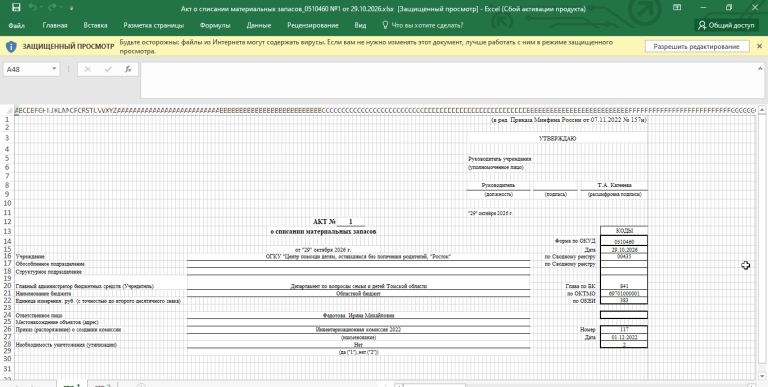This screenshot has width=768, height=387.
Task: Select the cell with code 0510460
Action: click(x=624, y=242)
